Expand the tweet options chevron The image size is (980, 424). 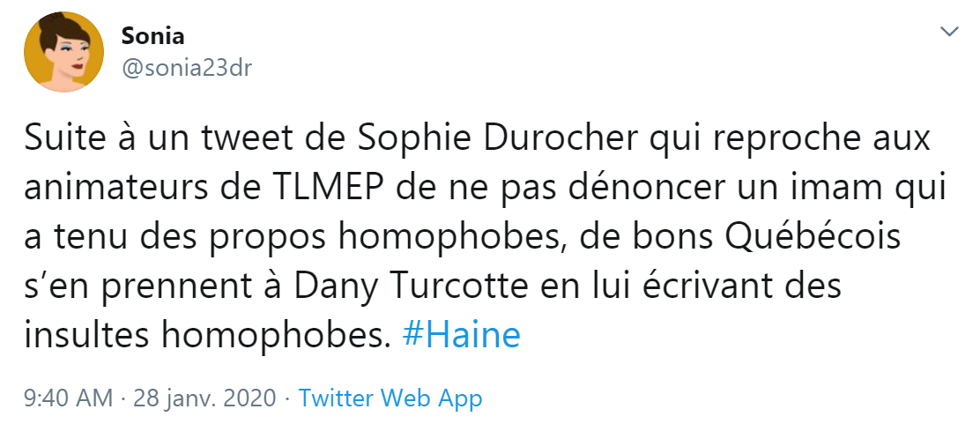pos(949,33)
